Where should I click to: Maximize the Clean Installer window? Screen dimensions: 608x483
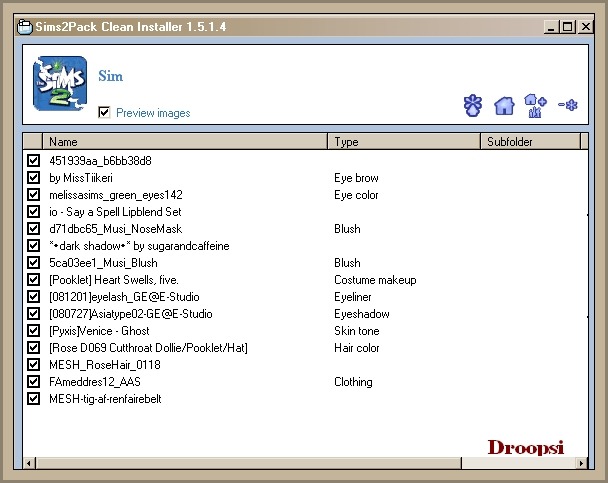coord(568,27)
